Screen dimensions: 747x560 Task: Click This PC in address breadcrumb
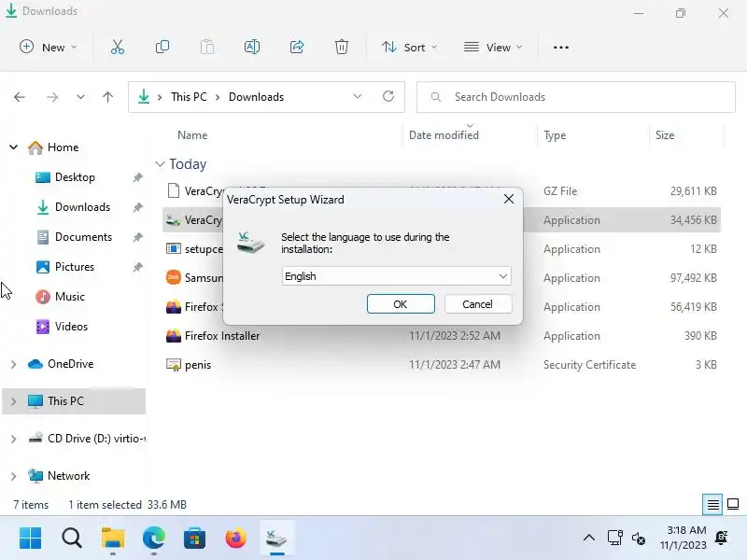coord(189,97)
